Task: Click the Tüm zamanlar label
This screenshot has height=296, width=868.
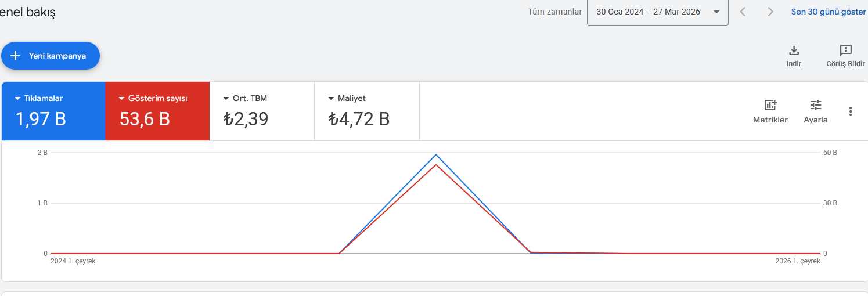Action: tap(554, 12)
